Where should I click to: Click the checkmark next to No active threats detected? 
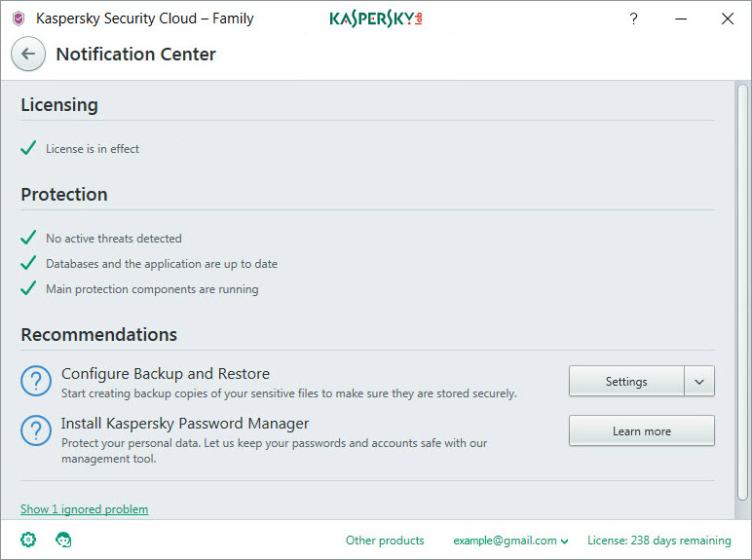coord(28,238)
